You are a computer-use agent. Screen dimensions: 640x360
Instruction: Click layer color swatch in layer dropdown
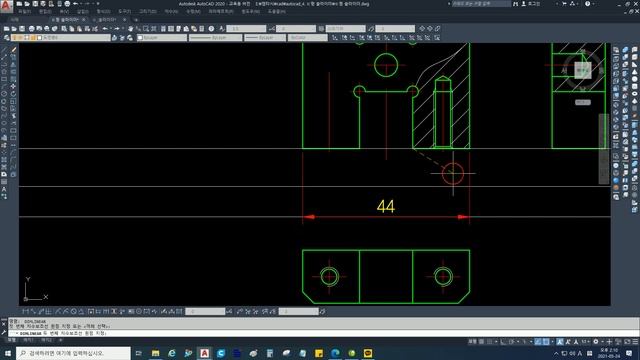(x=40, y=38)
